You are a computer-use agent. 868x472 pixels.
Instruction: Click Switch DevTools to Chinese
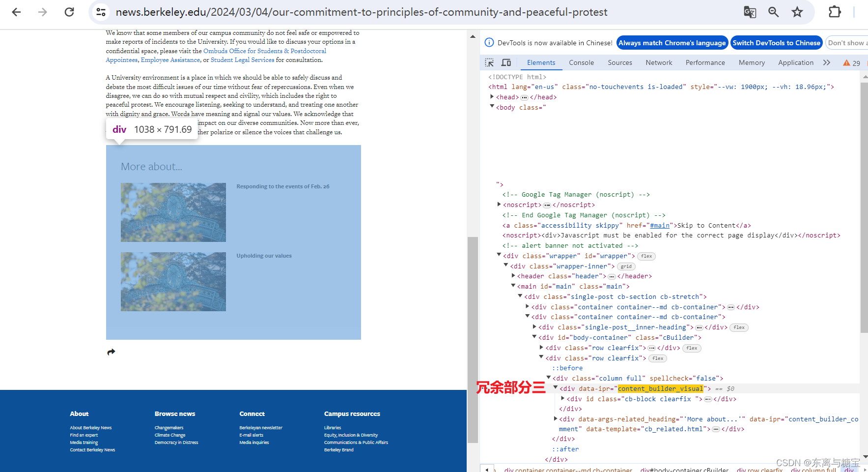[777, 43]
